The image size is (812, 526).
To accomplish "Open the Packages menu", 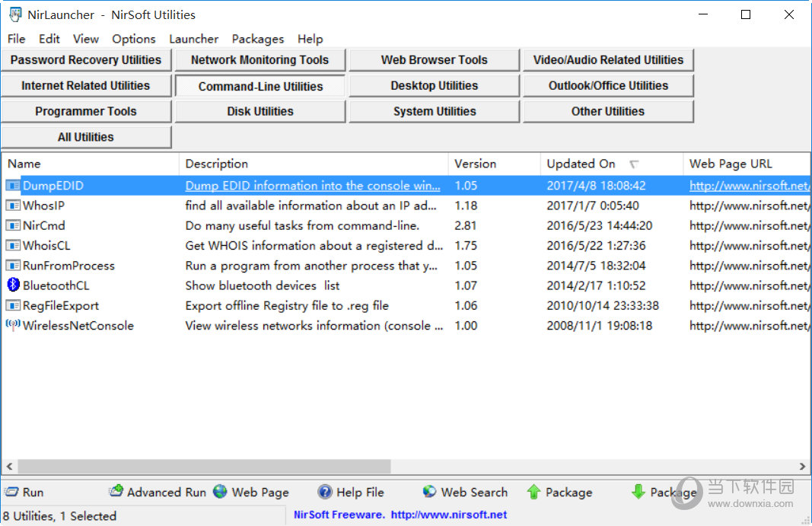I will [258, 39].
